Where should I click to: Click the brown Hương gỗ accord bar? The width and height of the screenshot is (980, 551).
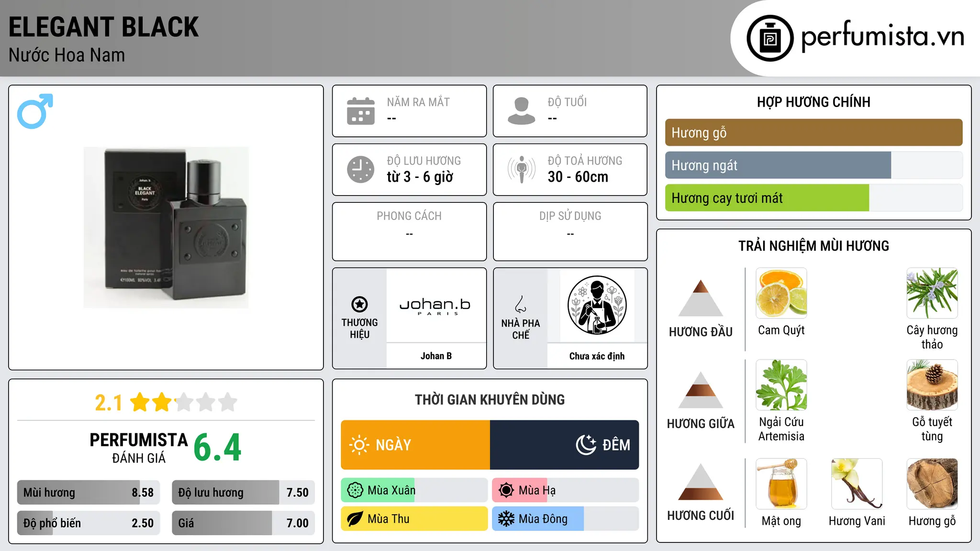click(813, 132)
